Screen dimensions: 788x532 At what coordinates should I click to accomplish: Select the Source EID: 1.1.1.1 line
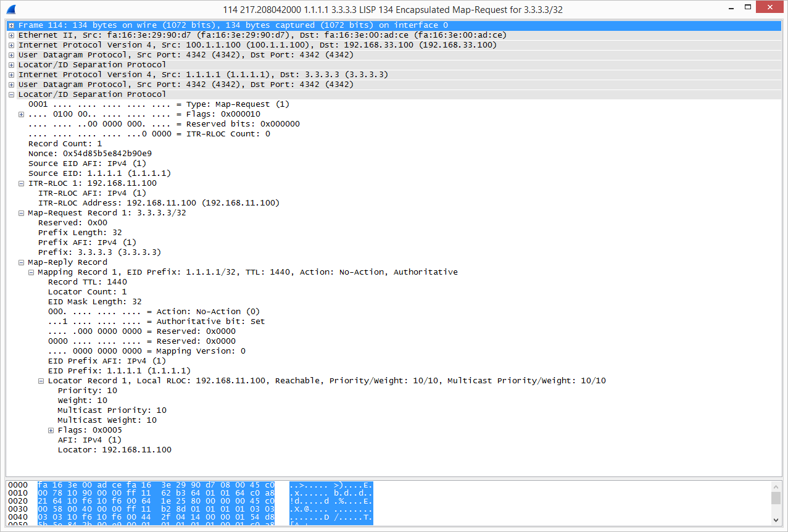click(100, 173)
